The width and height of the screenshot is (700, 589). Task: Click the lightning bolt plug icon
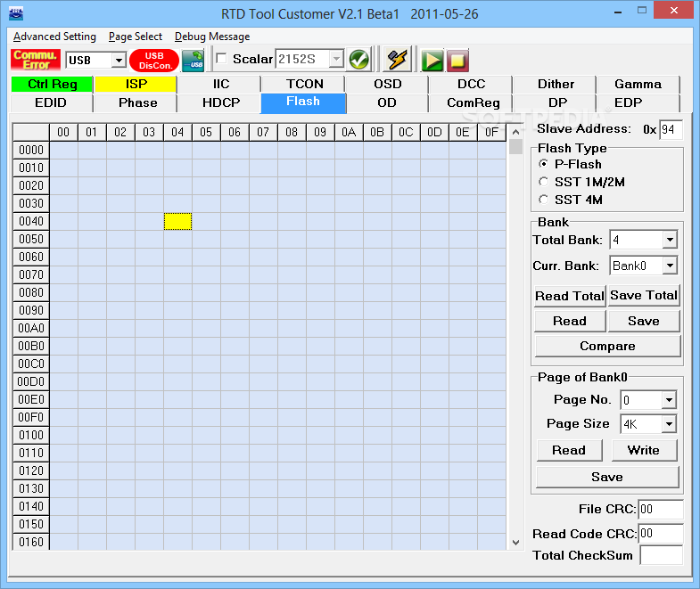pyautogui.click(x=397, y=60)
